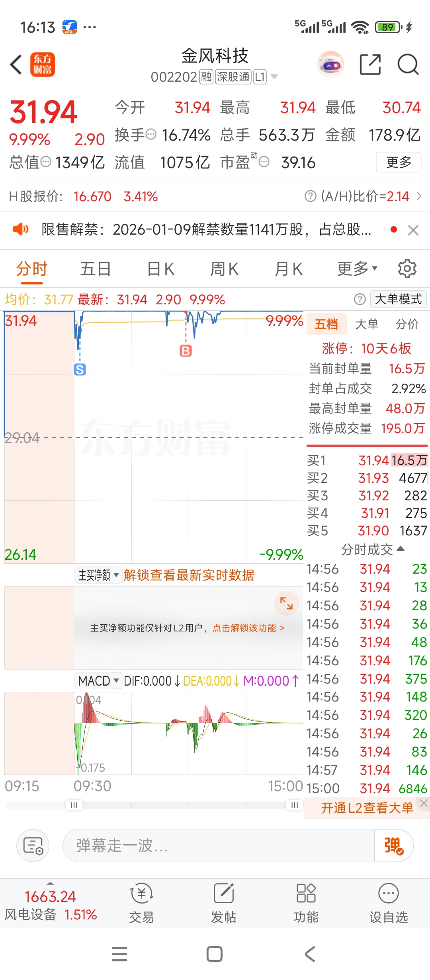
Task: Open A/H 比价 detail chevron
Action: tap(419, 196)
